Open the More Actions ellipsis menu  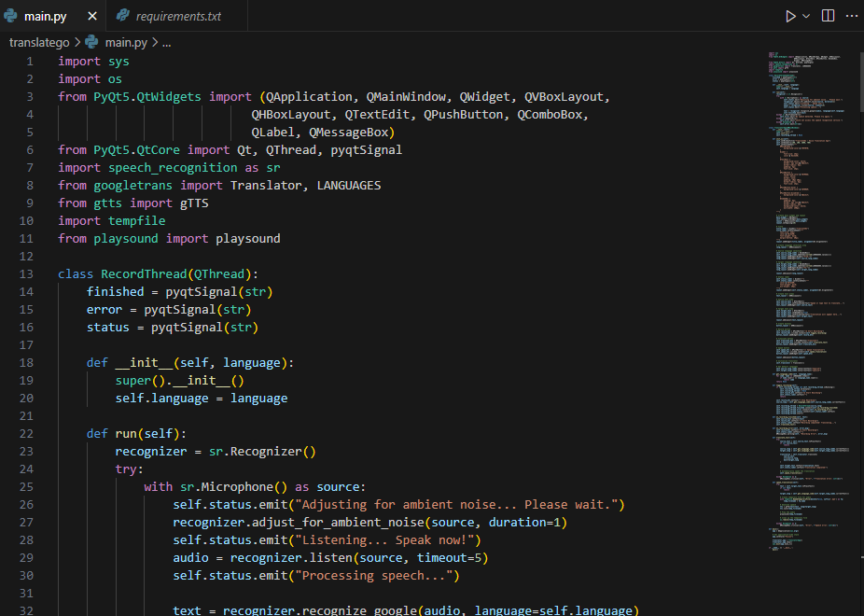[x=850, y=16]
